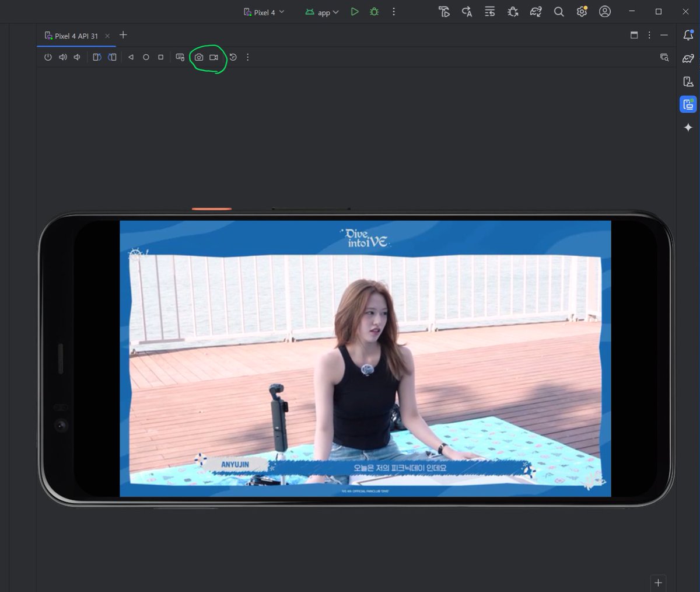Click the ANYUJIN name caption in the video
This screenshot has width=700, height=592.
(235, 465)
